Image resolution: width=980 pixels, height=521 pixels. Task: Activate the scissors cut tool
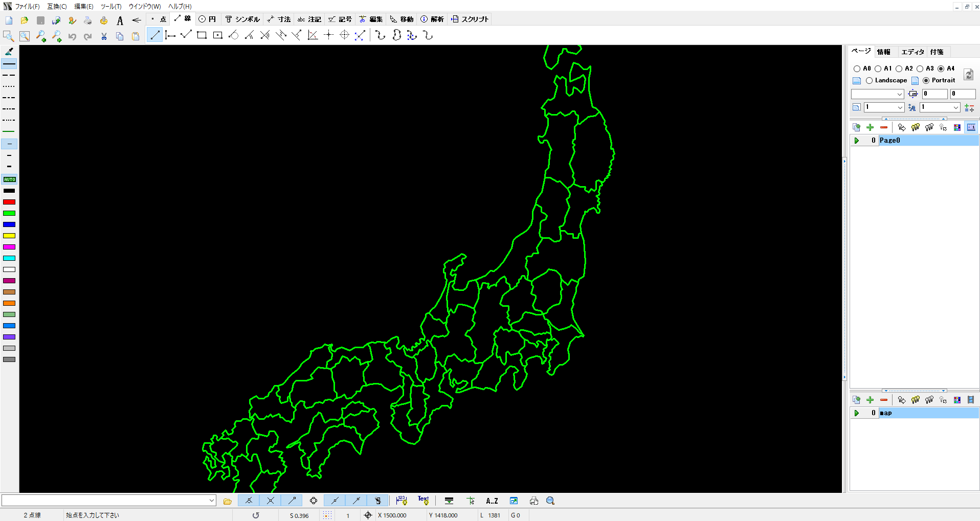coord(104,36)
